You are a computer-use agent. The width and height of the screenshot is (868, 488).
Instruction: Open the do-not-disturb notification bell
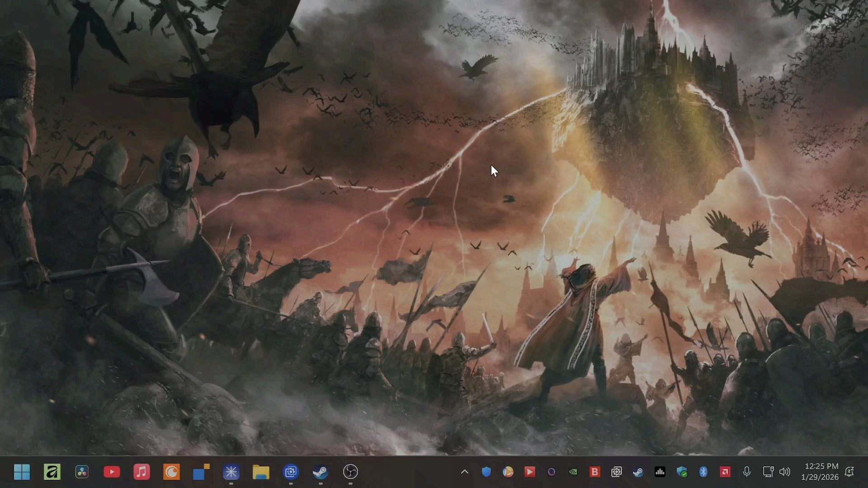point(849,472)
